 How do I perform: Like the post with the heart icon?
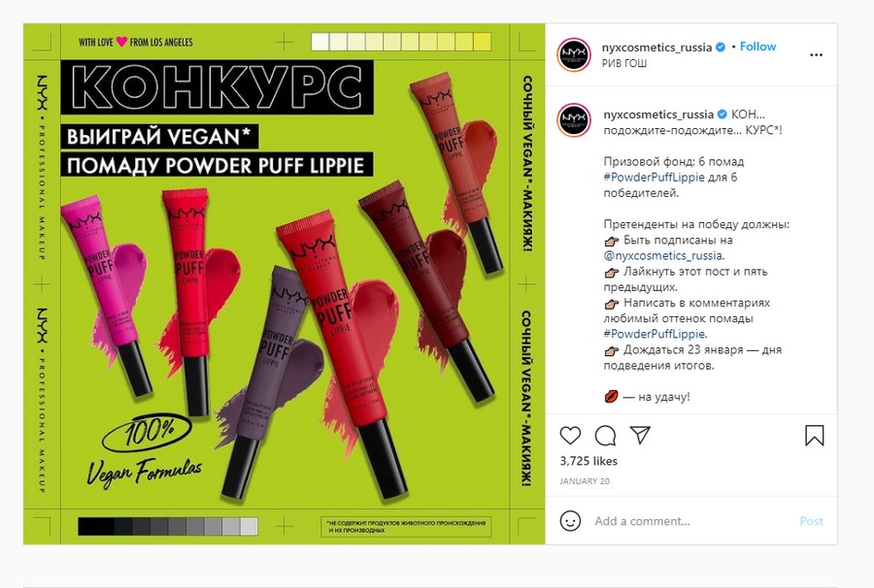[570, 436]
